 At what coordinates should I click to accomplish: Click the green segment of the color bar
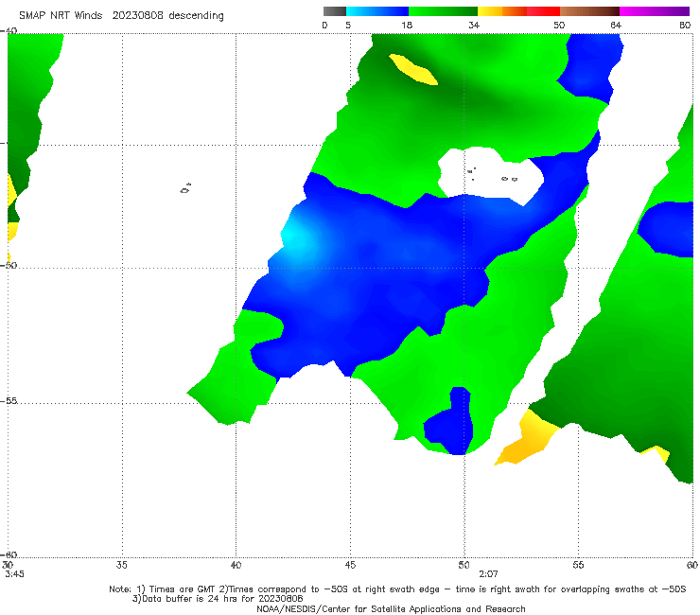click(x=443, y=11)
